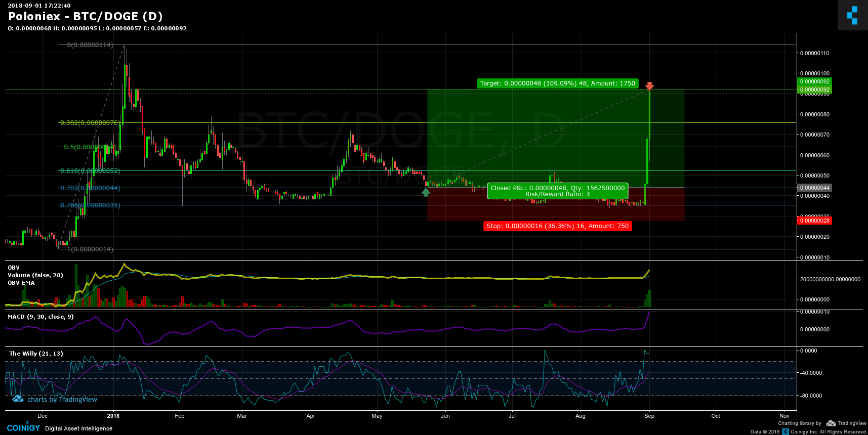Click the green profit zone of long position
The width and height of the screenshot is (868, 435).
[556, 138]
